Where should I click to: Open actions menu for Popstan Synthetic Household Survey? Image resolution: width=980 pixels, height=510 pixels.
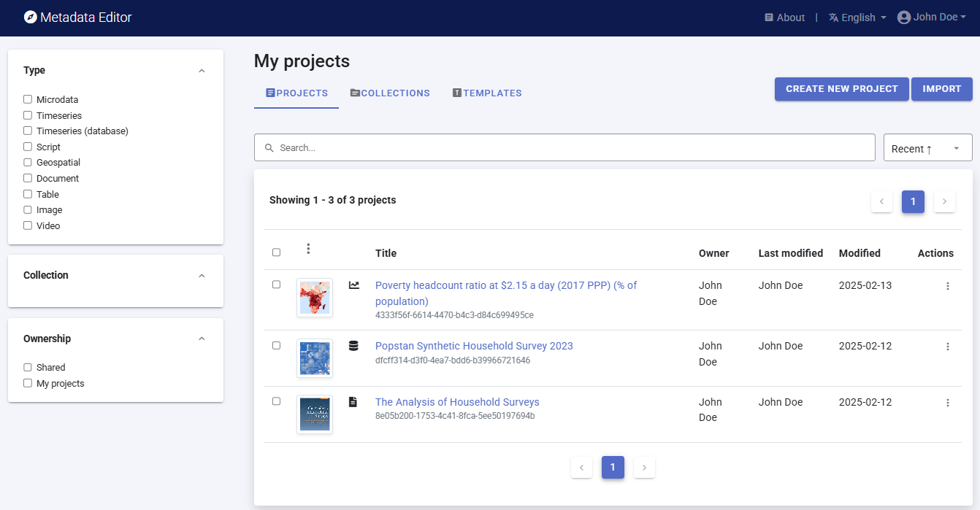point(947,347)
